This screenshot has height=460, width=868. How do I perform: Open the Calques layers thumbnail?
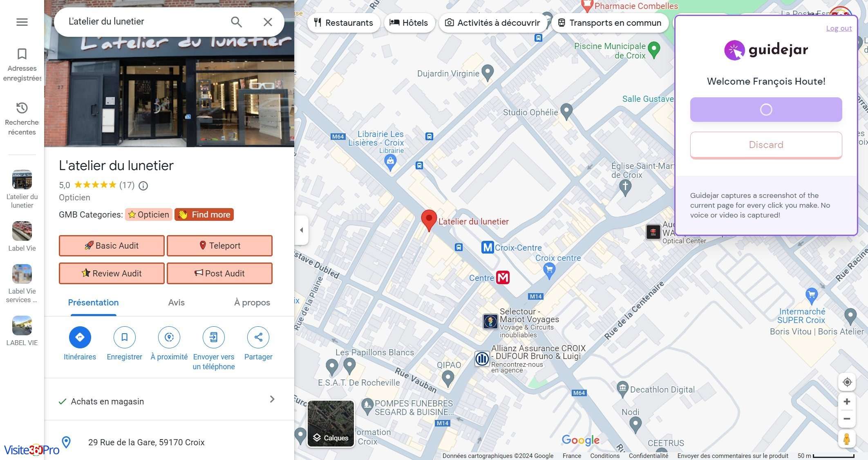click(331, 424)
